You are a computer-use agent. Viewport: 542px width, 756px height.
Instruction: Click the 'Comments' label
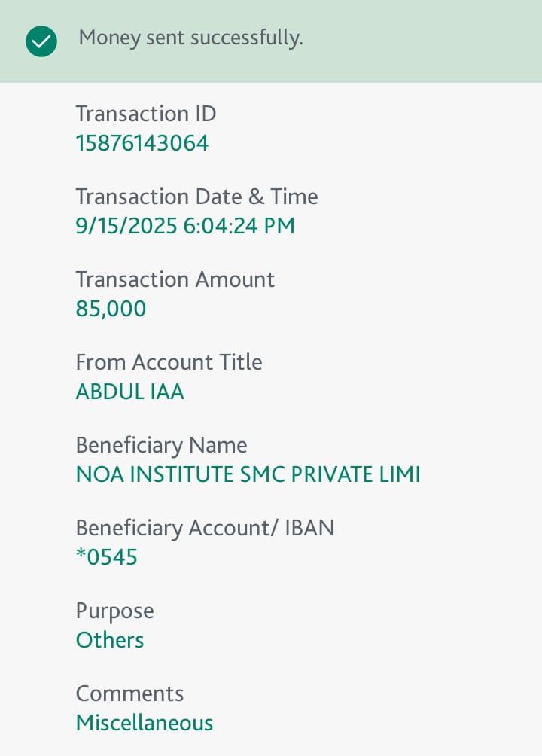coord(129,694)
